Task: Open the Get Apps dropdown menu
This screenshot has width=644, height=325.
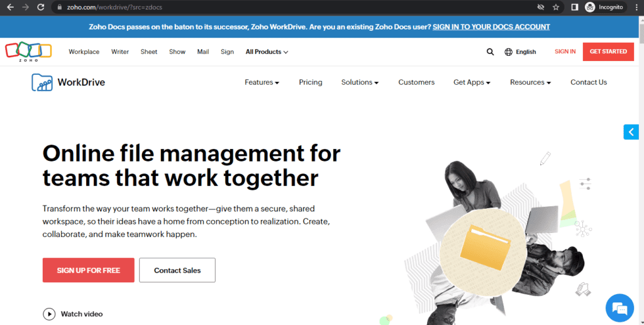Action: pos(472,82)
